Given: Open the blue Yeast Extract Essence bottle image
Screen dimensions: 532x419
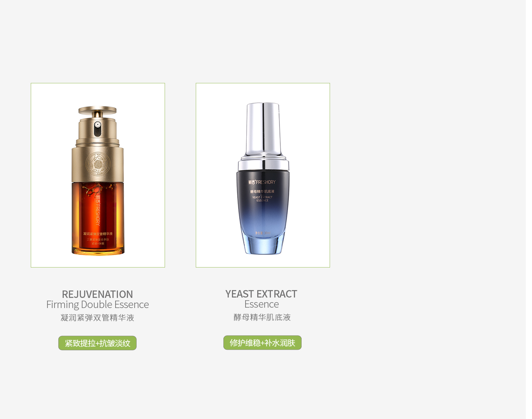Looking at the screenshot, I should pyautogui.click(x=263, y=175).
